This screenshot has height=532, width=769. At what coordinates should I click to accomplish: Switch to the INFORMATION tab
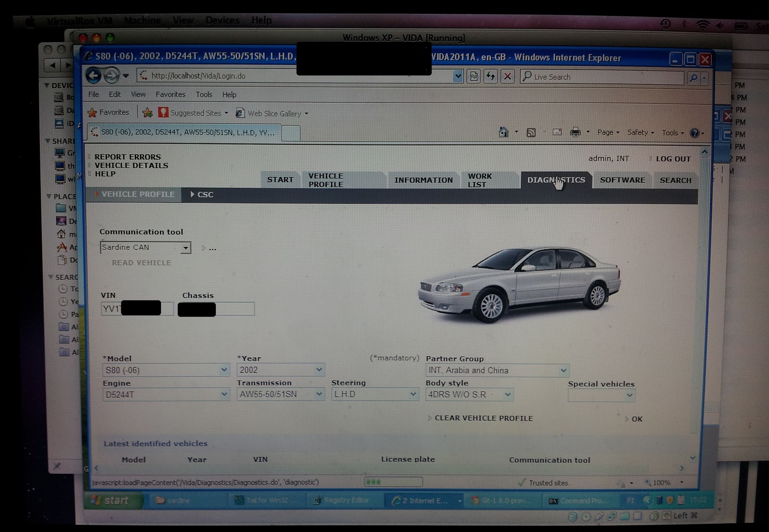[x=423, y=180]
